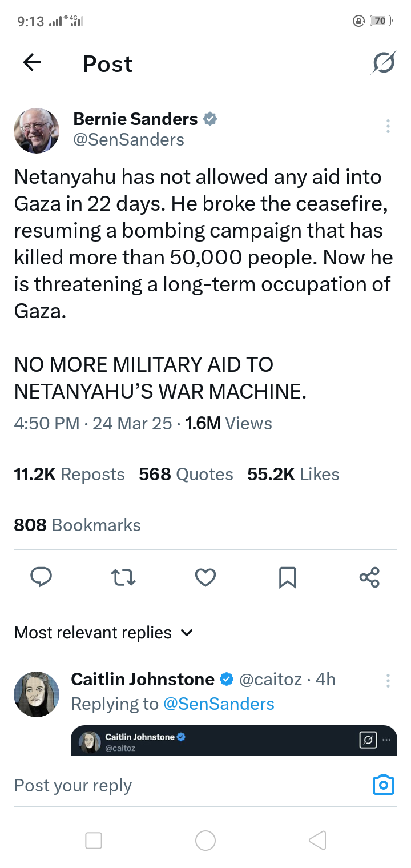View the 55.2K Likes list
The width and height of the screenshot is (411, 868).
point(293,474)
